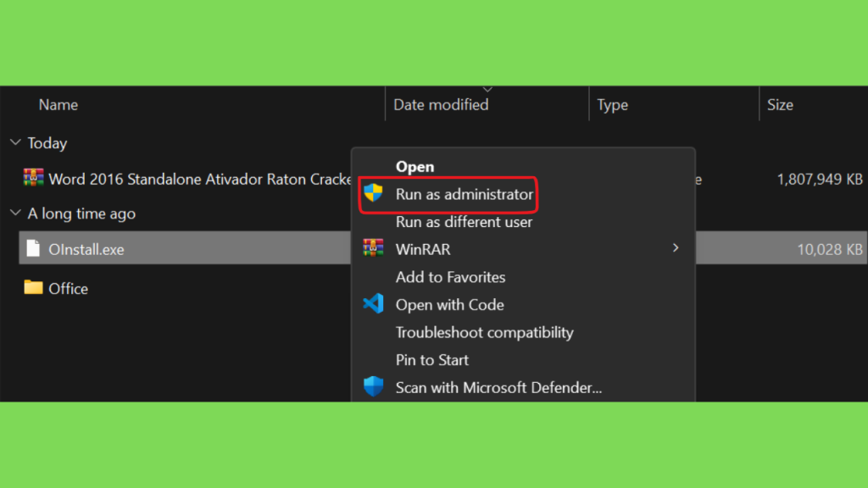
Task: Choose Add to Favorites
Action: (450, 277)
